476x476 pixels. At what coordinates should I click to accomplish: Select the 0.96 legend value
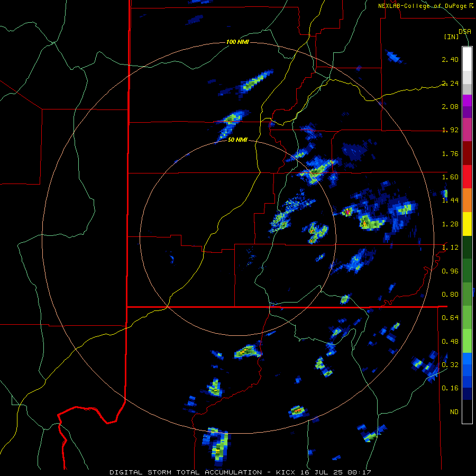click(x=450, y=271)
